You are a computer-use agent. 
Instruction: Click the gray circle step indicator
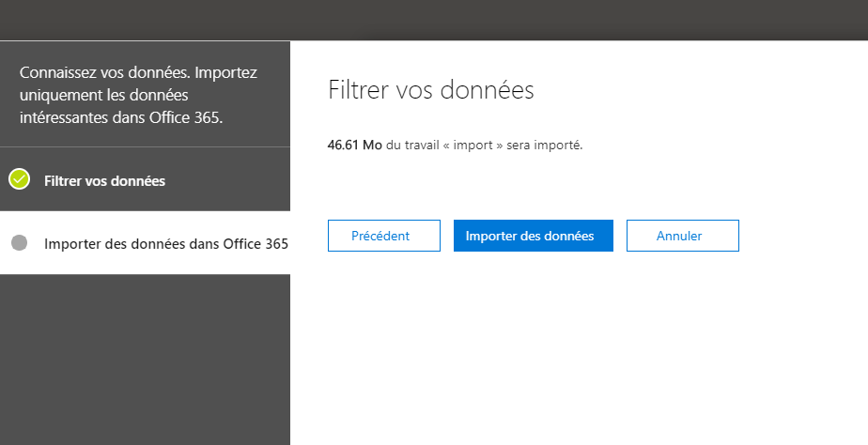point(20,242)
